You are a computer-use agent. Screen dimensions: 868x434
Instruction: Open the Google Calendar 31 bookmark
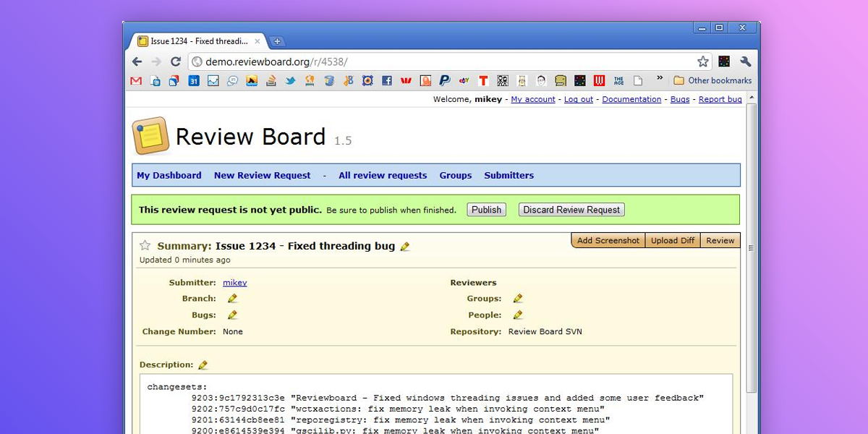tap(194, 81)
